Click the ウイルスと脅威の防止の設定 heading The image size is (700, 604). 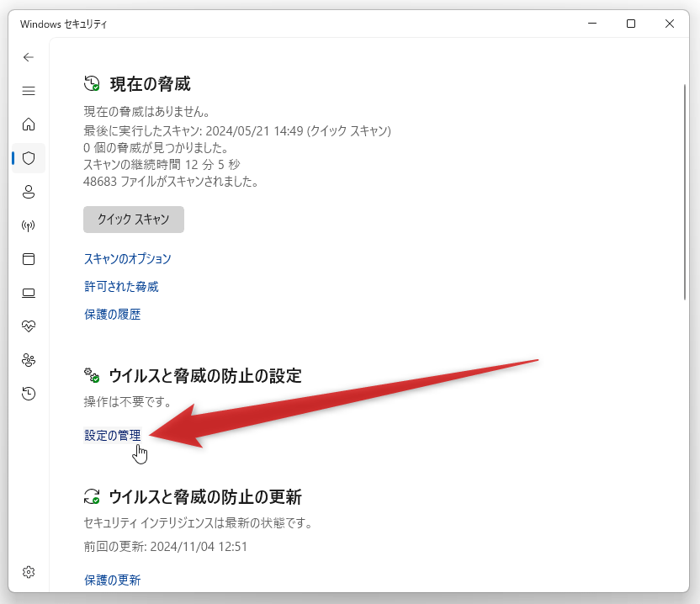(205, 376)
